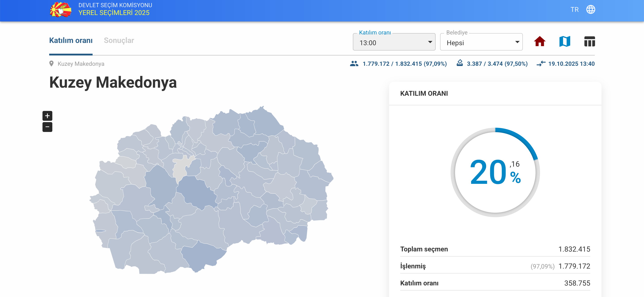Zoom out the map with minus button
The height and width of the screenshot is (297, 644).
(x=47, y=127)
